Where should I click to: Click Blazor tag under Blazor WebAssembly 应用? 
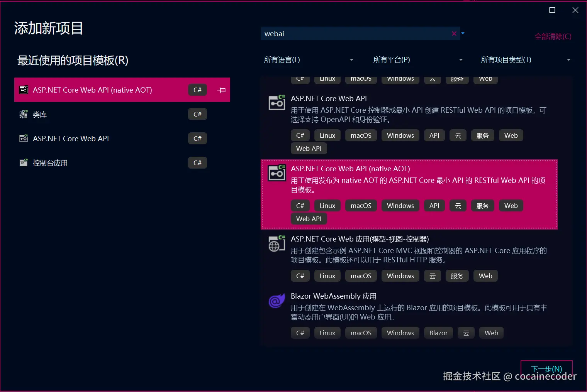coord(438,333)
